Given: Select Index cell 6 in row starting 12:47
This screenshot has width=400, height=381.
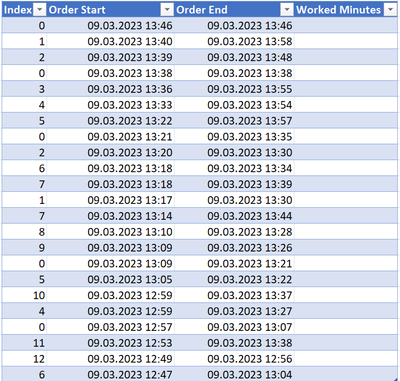Looking at the screenshot, I should click(x=24, y=374).
